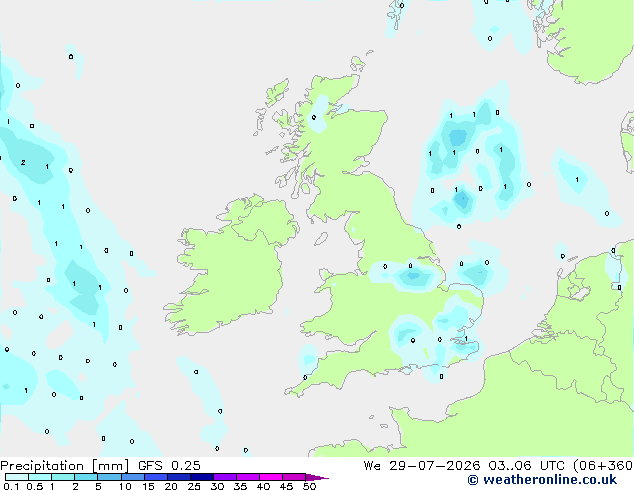Click the 30–35 mm purple legend swatch
The image size is (634, 490).
click(x=225, y=477)
